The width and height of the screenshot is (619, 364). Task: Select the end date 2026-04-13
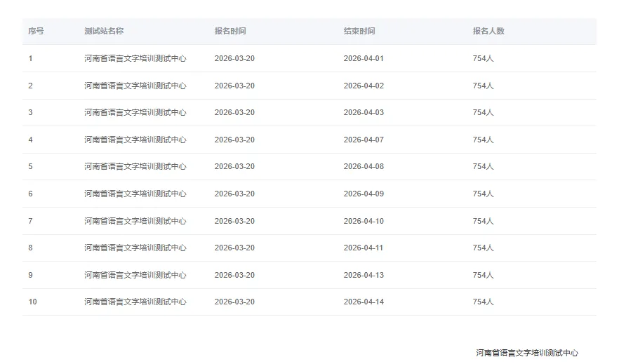364,275
